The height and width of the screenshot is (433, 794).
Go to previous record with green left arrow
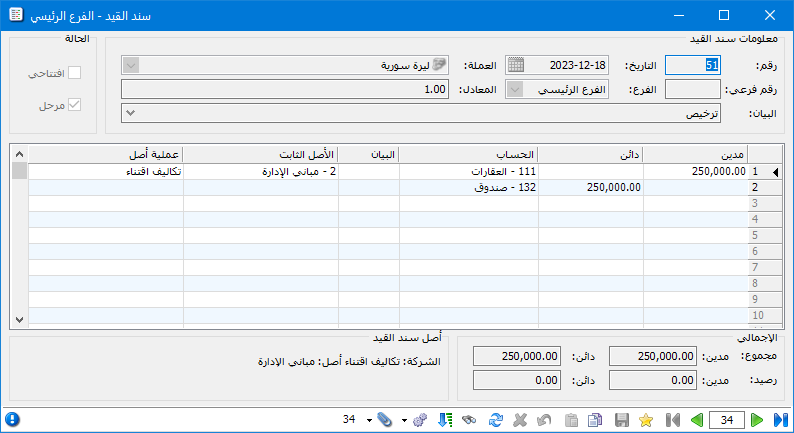[x=697, y=420]
